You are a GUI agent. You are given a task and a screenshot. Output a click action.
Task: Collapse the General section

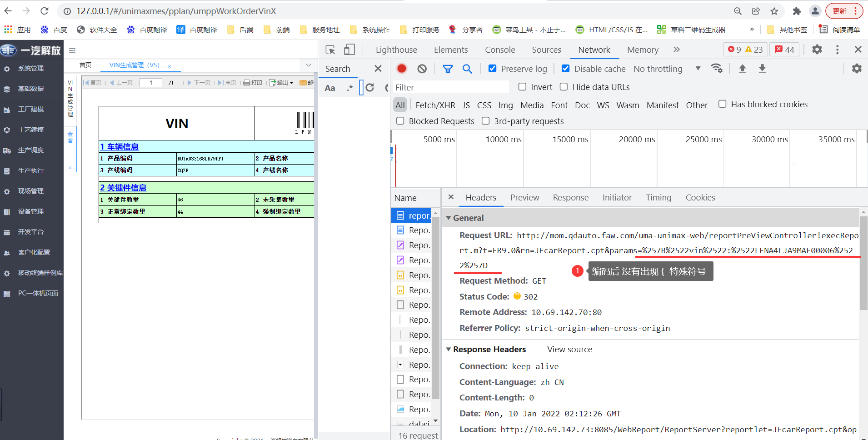[x=449, y=218]
